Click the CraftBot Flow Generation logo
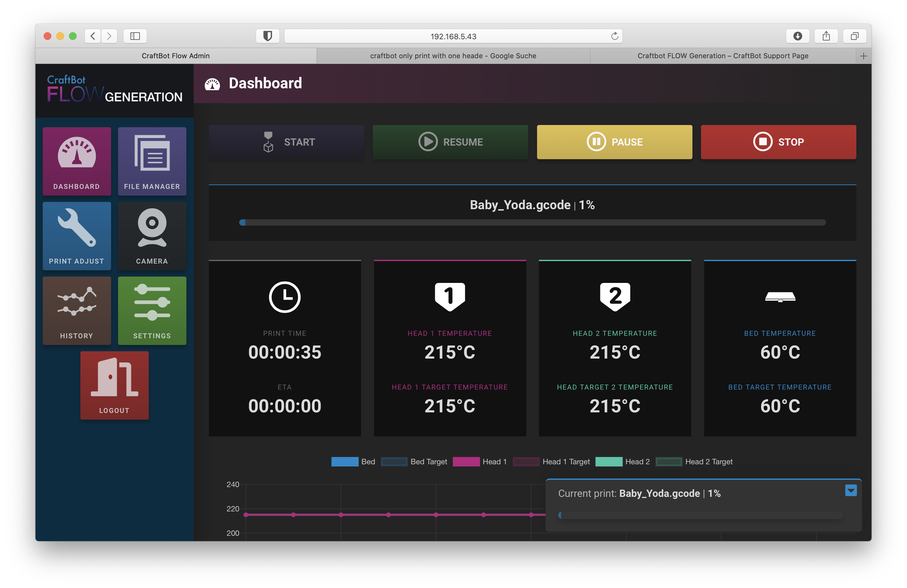The image size is (907, 588). pos(114,89)
